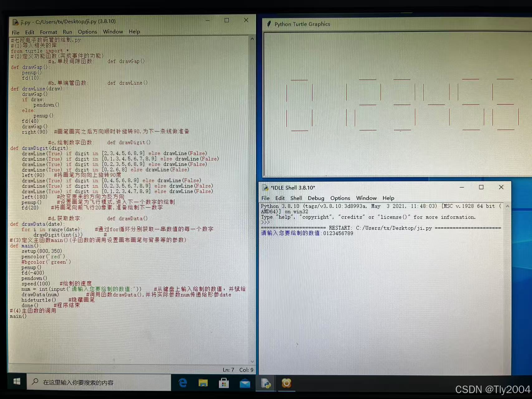This screenshot has width=532, height=399.
Task: Click the 'right(90)' line in editor
Action: point(35,132)
